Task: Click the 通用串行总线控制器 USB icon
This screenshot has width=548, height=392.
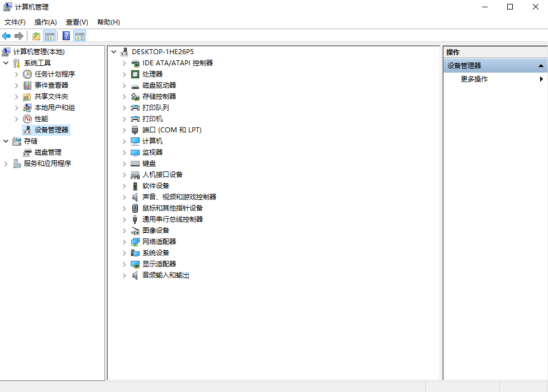Action: click(x=135, y=219)
